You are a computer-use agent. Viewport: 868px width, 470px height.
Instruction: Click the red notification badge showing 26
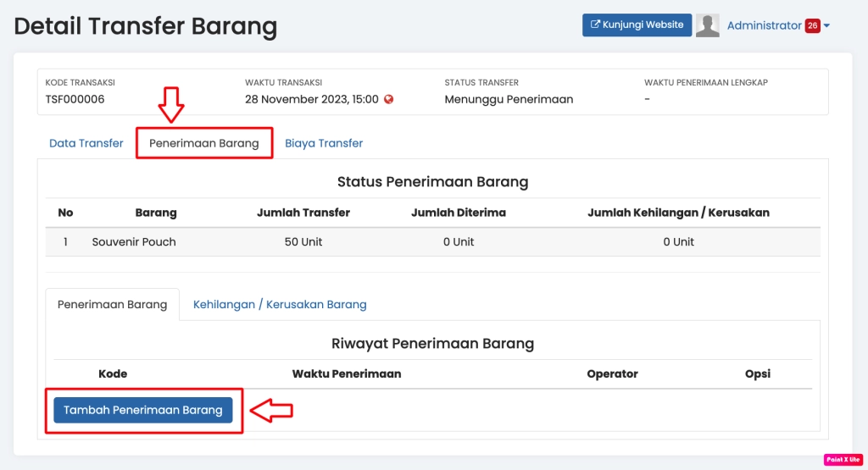point(812,25)
